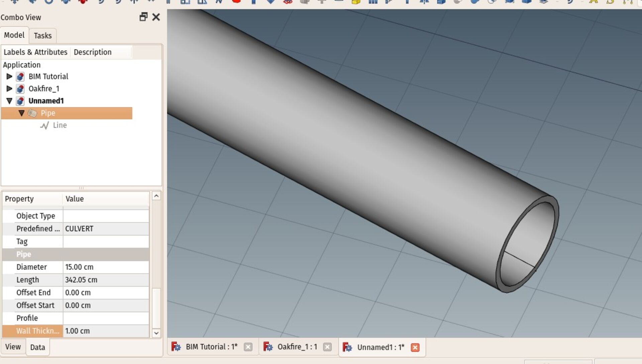Click the Oakfire_1 project icon
642x364 pixels.
coord(20,88)
